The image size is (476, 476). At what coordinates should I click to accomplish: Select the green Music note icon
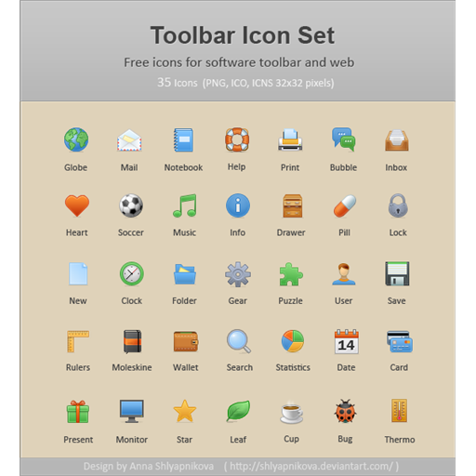[x=185, y=205]
